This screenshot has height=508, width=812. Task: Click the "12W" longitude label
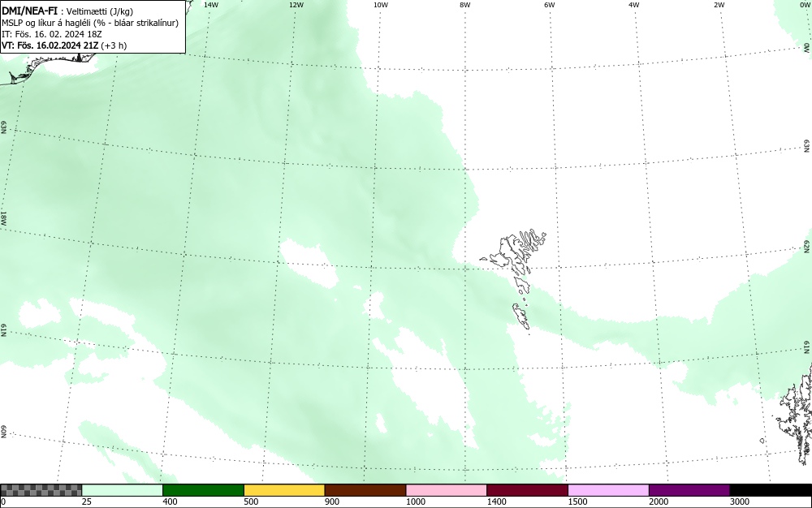point(296,5)
